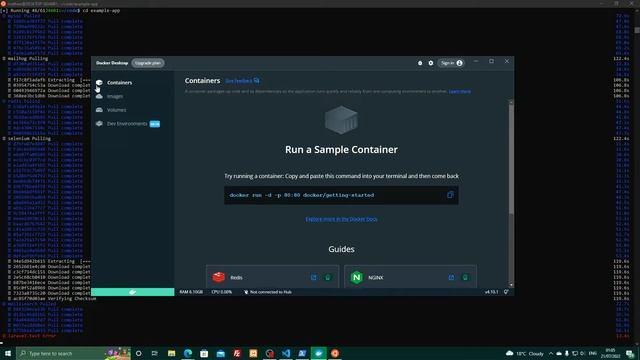Click the Redis guide logo
Image resolution: width=640 pixels, height=360 pixels.
219,277
